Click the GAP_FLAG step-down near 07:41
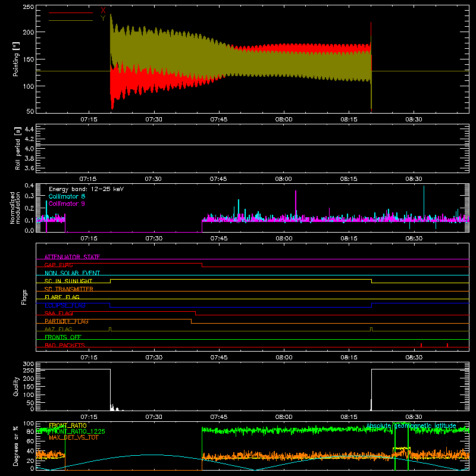476x476 pixels. pos(202,265)
